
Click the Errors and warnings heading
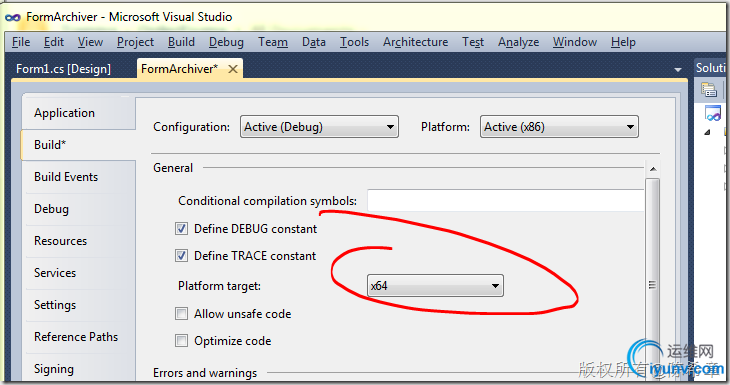point(205,373)
